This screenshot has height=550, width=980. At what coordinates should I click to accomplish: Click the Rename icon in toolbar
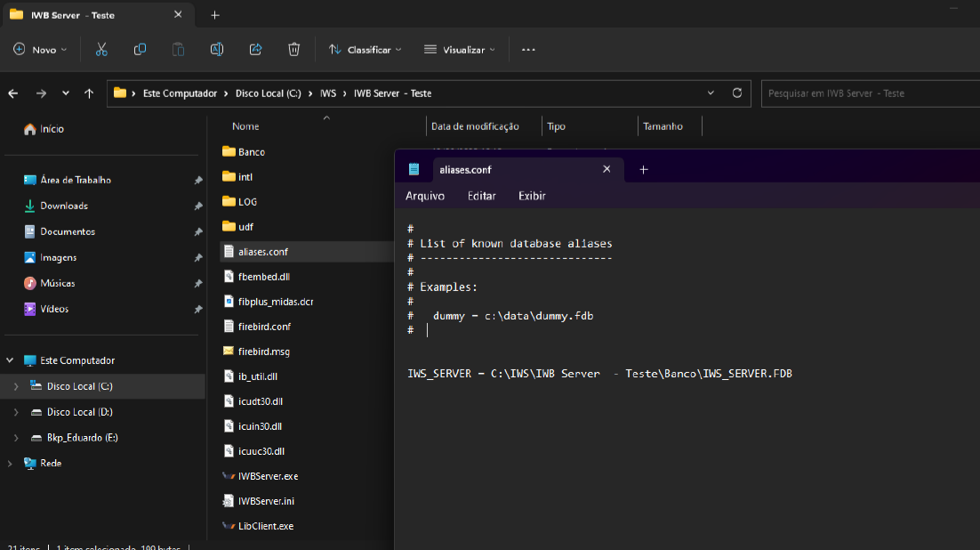[216, 50]
